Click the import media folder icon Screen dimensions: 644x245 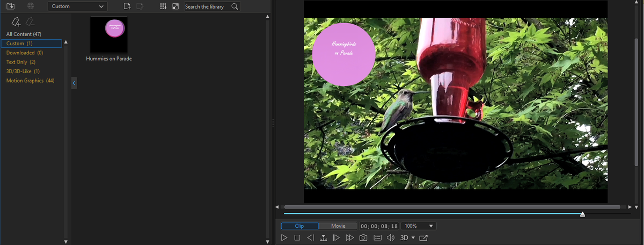[x=11, y=6]
